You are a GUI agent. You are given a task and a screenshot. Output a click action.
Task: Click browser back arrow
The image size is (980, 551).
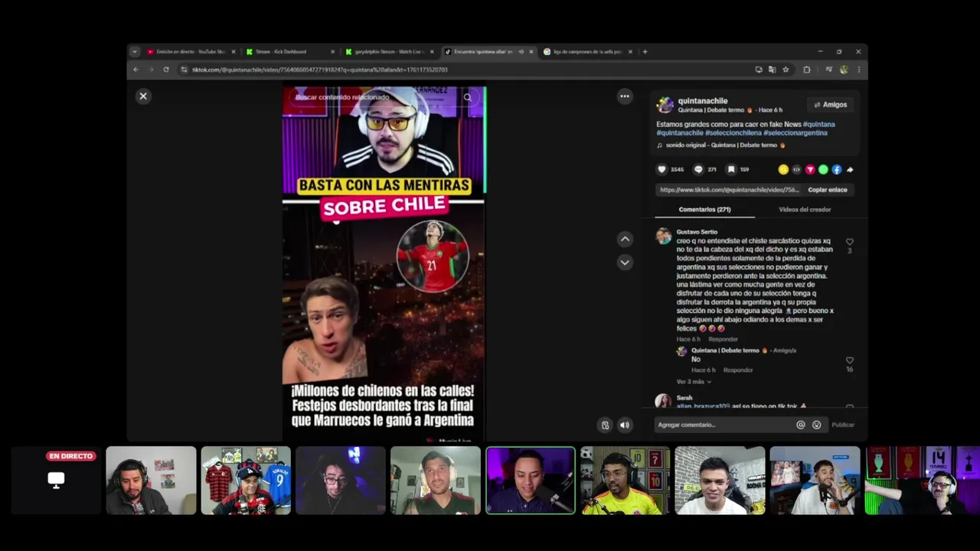pos(136,70)
